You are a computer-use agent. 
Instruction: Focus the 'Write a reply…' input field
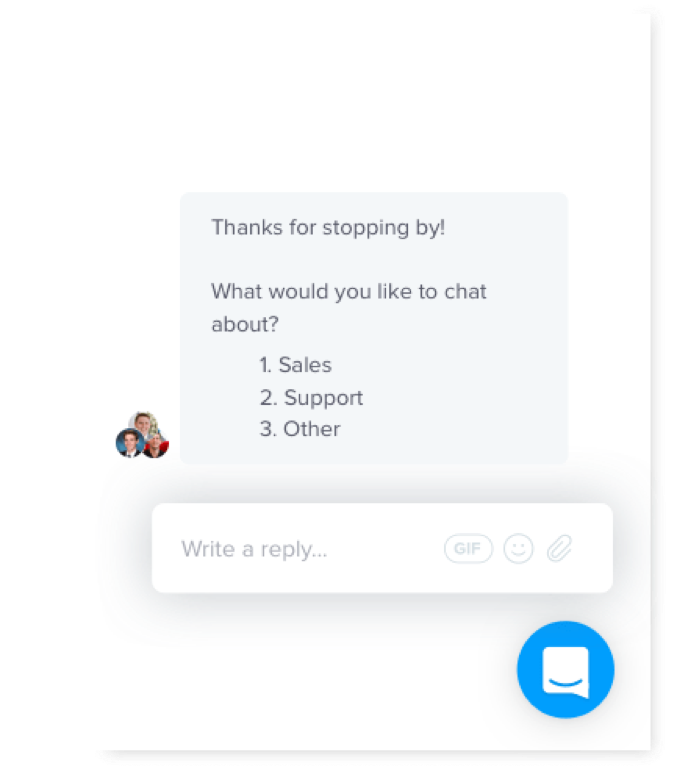[x=382, y=548]
